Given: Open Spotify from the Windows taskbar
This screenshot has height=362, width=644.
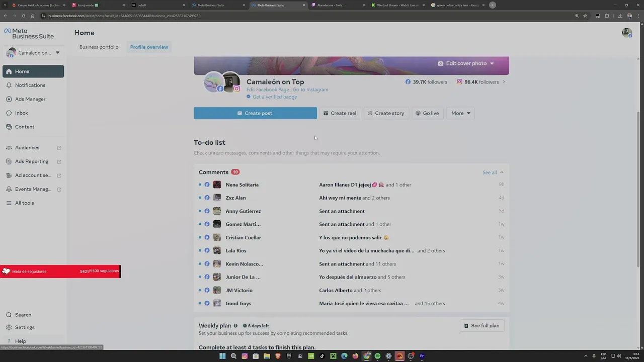Looking at the screenshot, I should (x=377, y=356).
